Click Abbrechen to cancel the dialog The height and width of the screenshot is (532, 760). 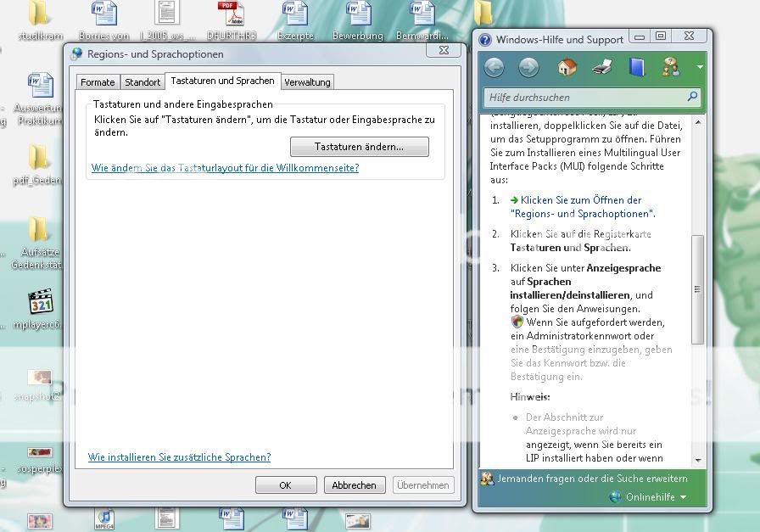pyautogui.click(x=355, y=485)
